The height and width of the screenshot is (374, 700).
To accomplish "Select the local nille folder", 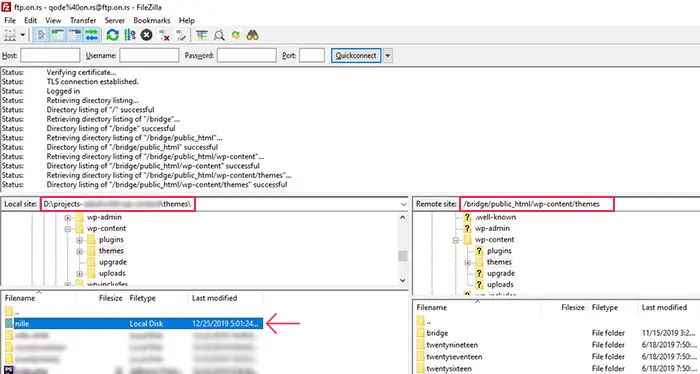I will pyautogui.click(x=133, y=324).
